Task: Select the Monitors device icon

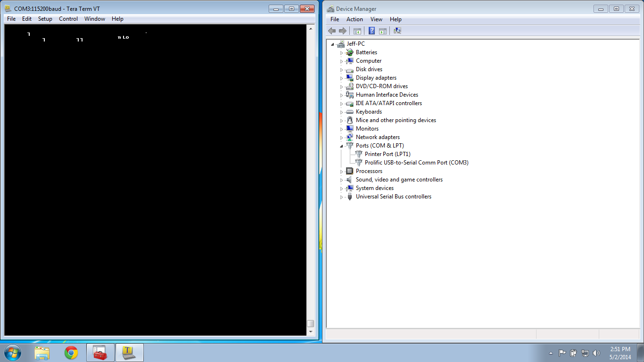Action: pyautogui.click(x=349, y=129)
